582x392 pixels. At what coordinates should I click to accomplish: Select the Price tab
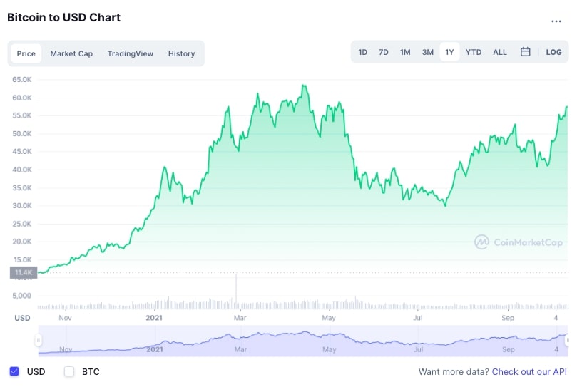(x=26, y=53)
